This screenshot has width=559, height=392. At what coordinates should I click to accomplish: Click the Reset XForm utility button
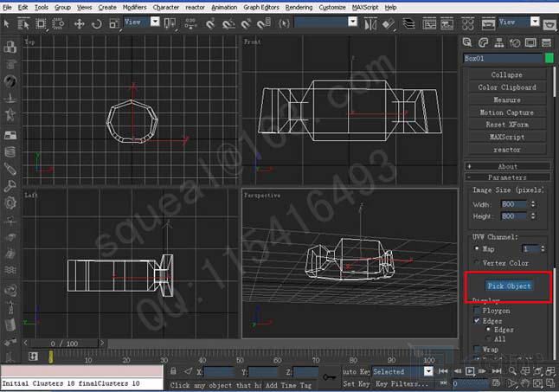507,125
